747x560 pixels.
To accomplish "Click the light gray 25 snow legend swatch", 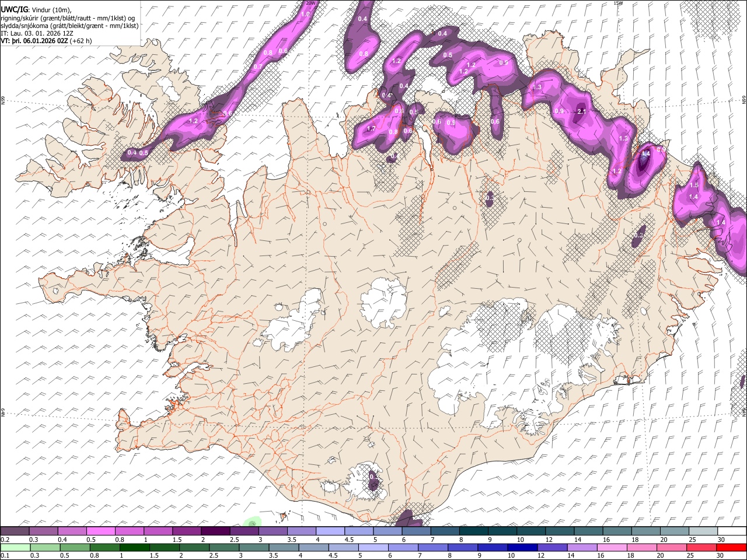I will click(x=703, y=531).
